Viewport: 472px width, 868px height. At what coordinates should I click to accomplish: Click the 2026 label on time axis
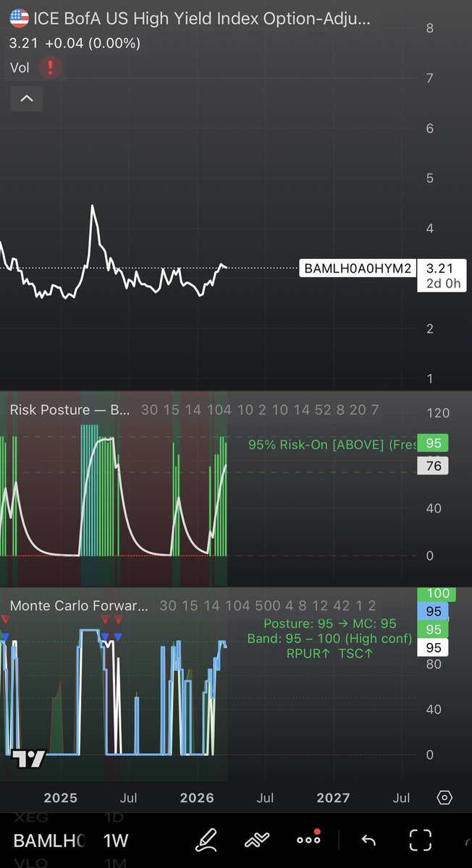tap(197, 798)
